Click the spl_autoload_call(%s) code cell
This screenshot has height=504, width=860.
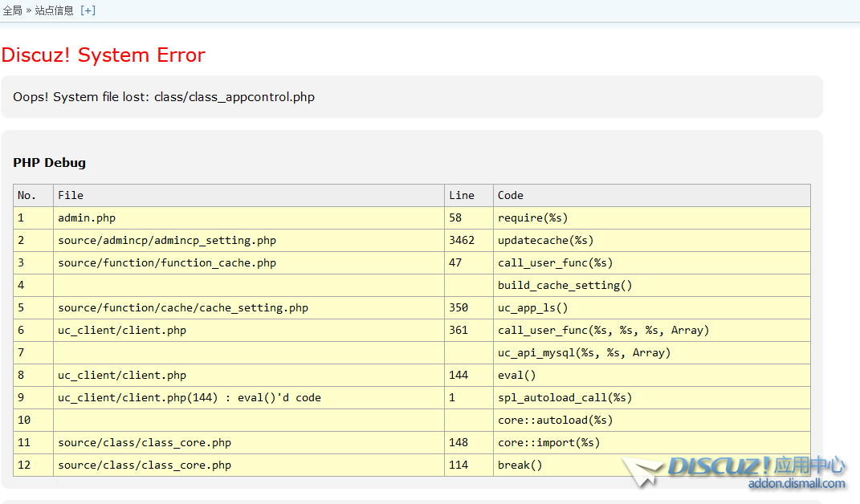pos(652,397)
